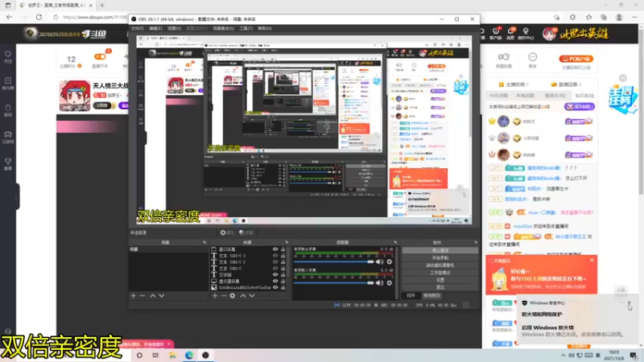
Task: Toggle lock on 文本 (GDI+) 2 source
Action: (x=283, y=262)
